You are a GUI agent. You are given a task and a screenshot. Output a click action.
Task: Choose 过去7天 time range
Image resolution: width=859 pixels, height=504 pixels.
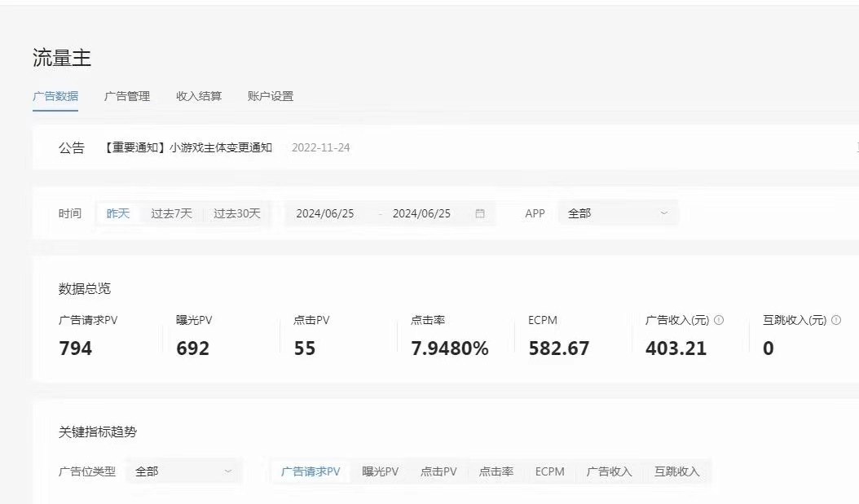coord(171,213)
